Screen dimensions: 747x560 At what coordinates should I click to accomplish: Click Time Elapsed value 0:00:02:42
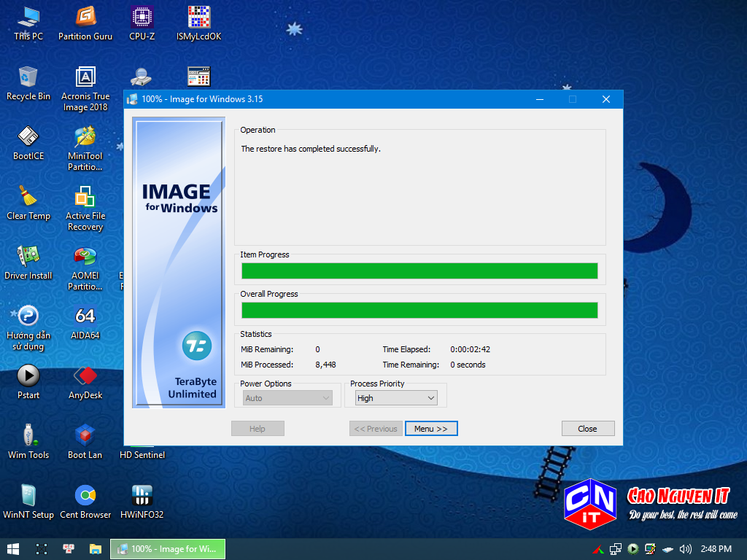tap(471, 349)
